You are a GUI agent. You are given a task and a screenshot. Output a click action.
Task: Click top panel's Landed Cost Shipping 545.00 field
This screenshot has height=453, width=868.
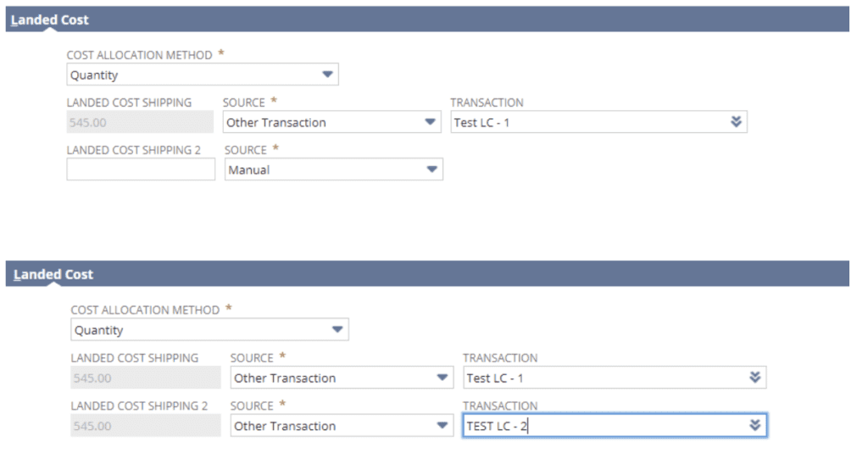[140, 123]
